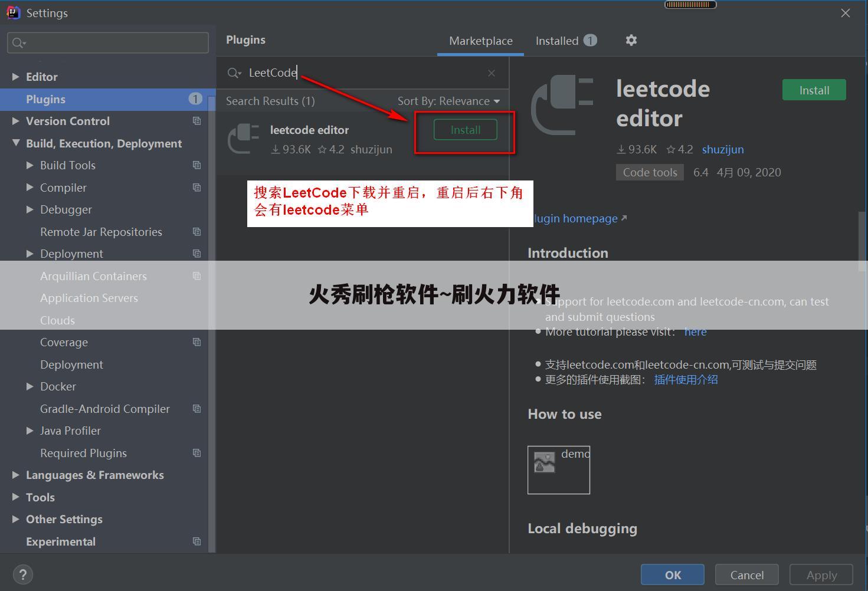This screenshot has height=591, width=868.
Task: Click project-level icon beside Compiler
Action: [197, 188]
